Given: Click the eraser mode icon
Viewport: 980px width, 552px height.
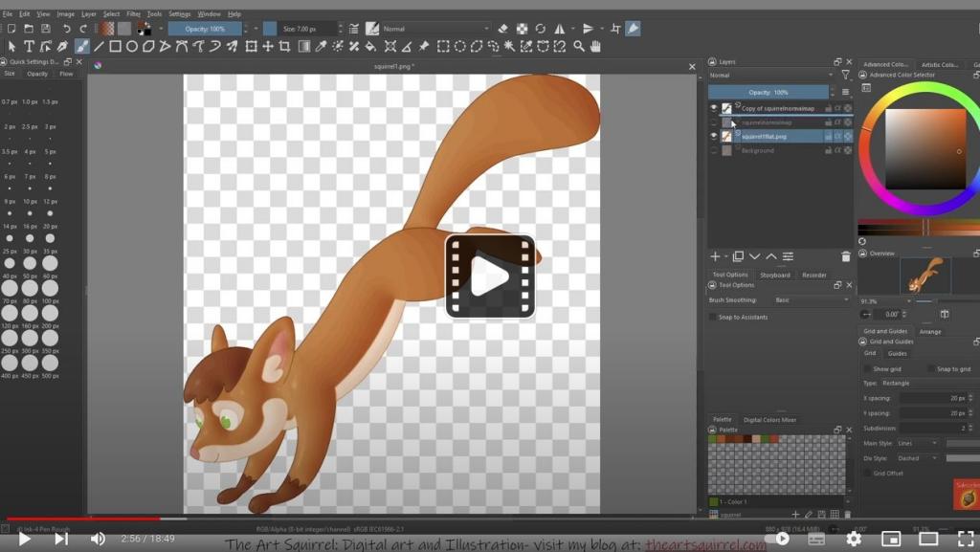Looking at the screenshot, I should point(503,29).
